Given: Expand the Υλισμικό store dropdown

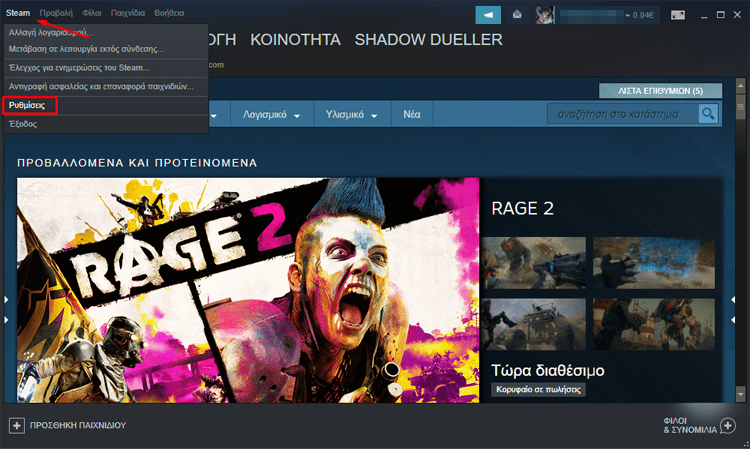Looking at the screenshot, I should pos(352,115).
